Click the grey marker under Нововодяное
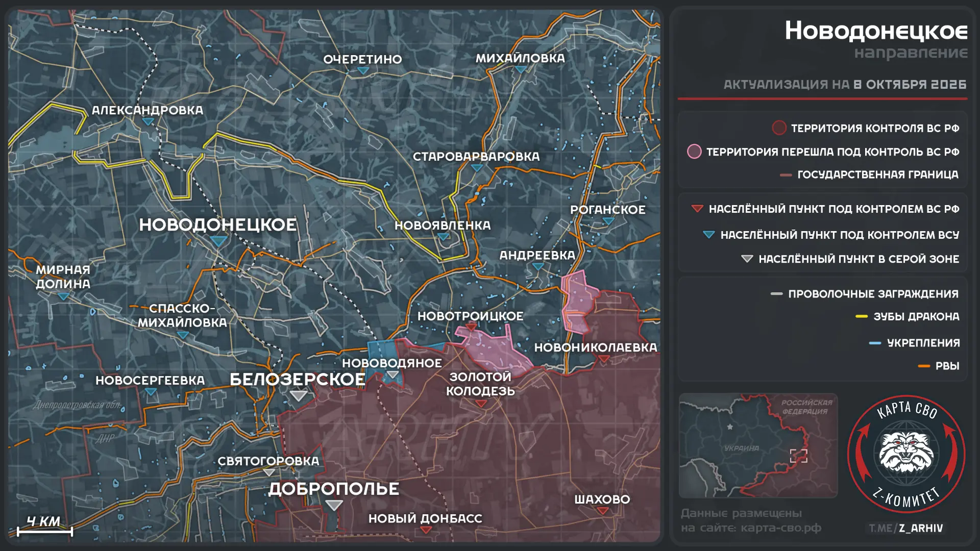This screenshot has height=551, width=980. [x=392, y=375]
